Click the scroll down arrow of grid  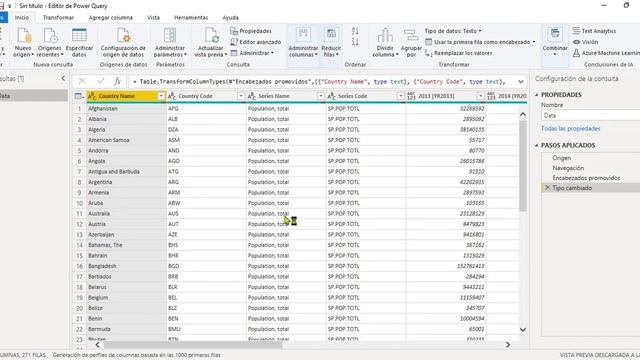coord(522,329)
